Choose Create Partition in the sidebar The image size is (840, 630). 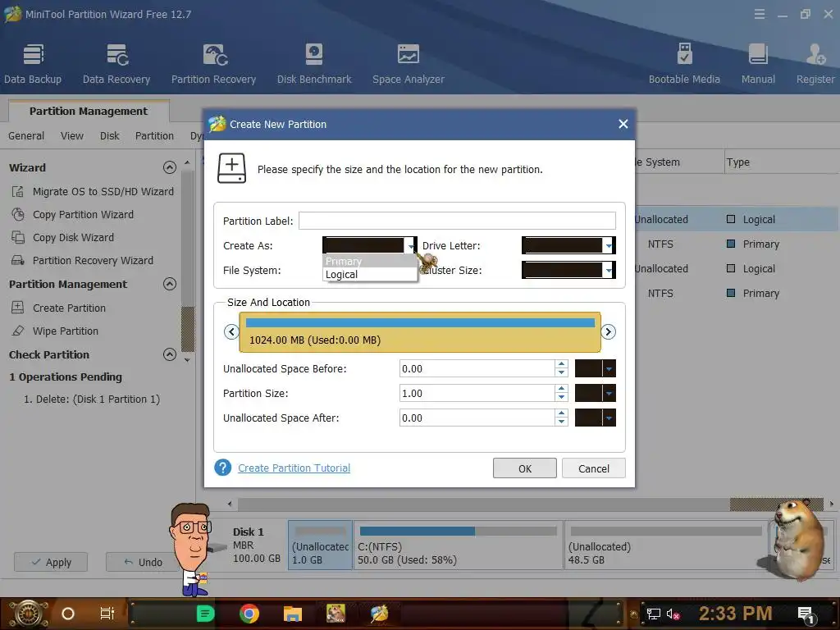58,308
